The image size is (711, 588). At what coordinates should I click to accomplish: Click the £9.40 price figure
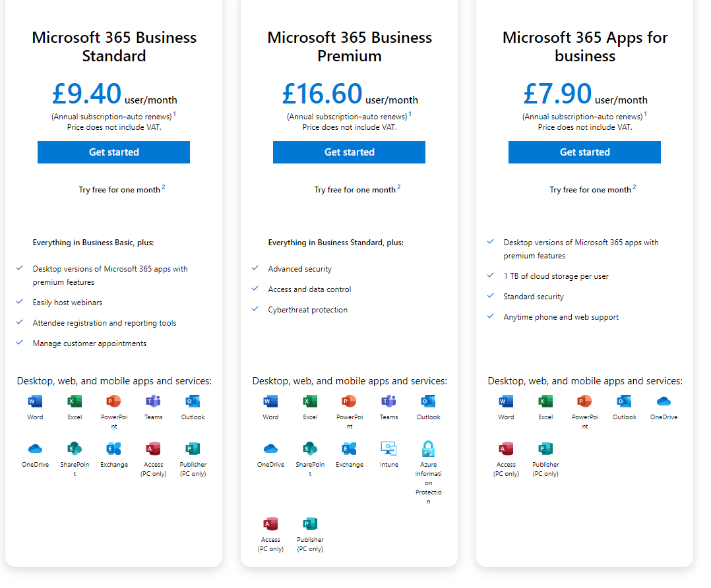pos(86,94)
